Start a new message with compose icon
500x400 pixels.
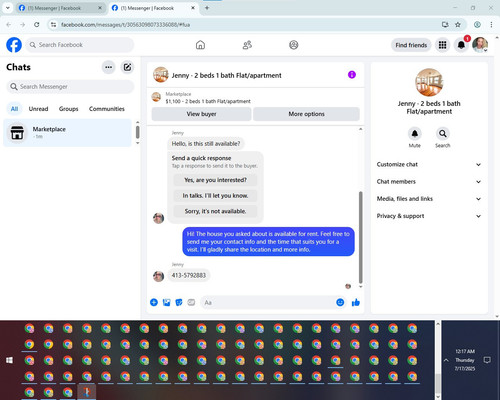[x=127, y=67]
